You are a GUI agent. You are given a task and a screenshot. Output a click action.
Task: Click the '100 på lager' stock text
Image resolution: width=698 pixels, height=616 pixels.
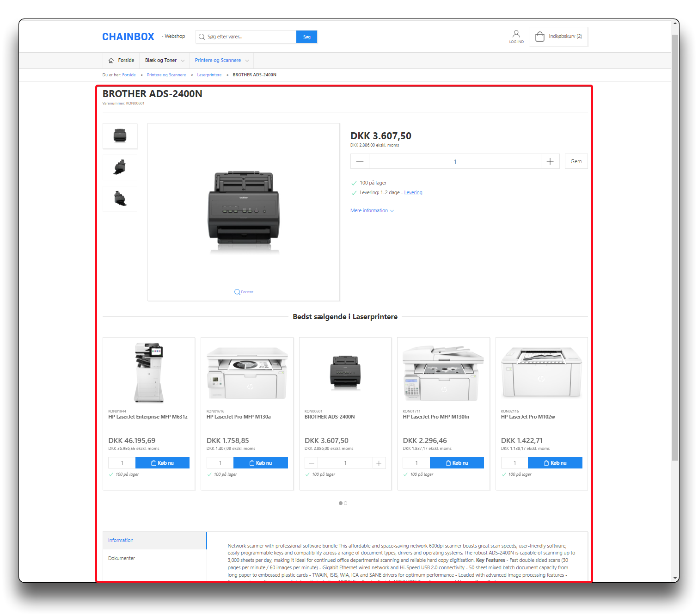(x=373, y=183)
